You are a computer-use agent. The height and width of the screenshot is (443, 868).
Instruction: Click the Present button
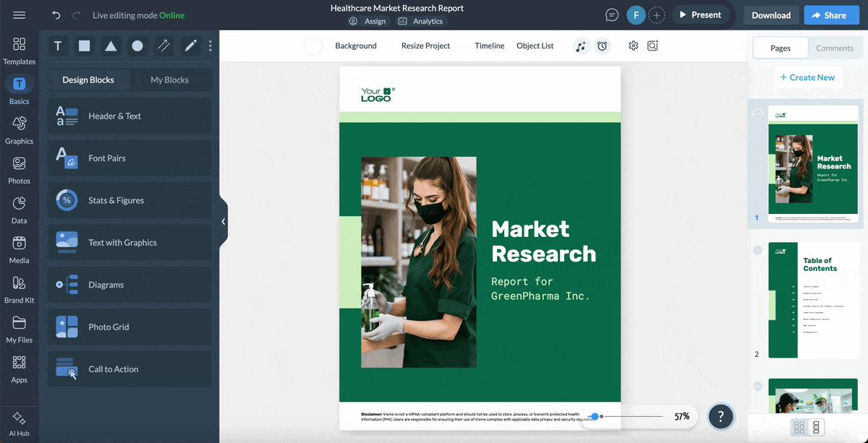click(x=701, y=14)
